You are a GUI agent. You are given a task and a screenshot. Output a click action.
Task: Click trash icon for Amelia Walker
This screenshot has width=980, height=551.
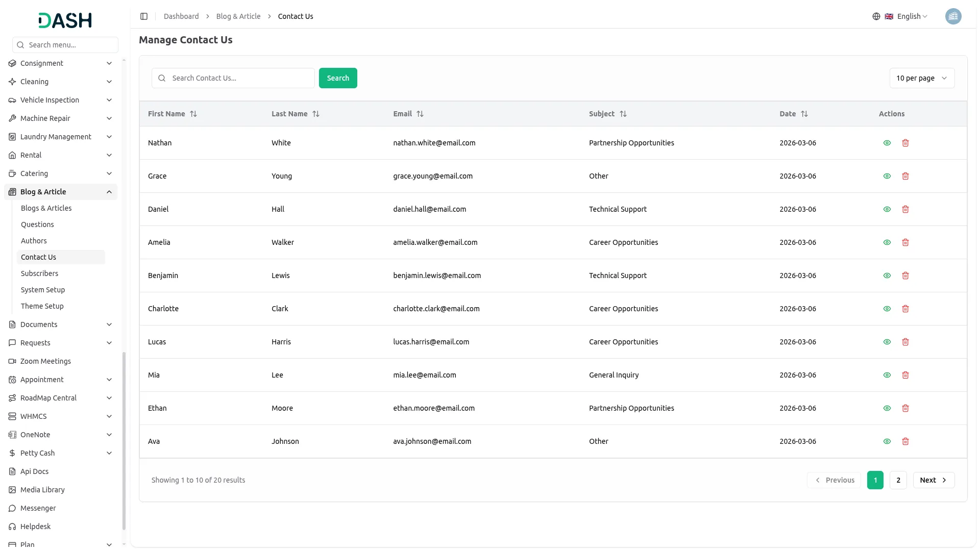click(905, 242)
